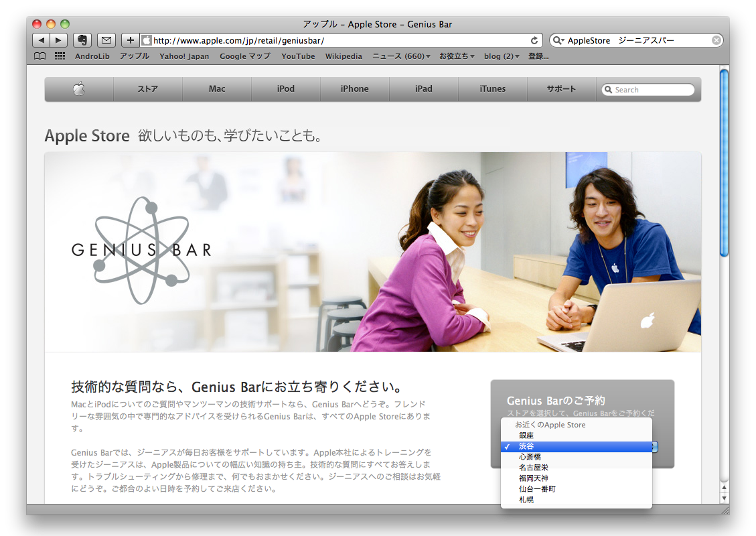Click the mail envelope toolbar icon
The image size is (756, 536).
pyautogui.click(x=106, y=40)
